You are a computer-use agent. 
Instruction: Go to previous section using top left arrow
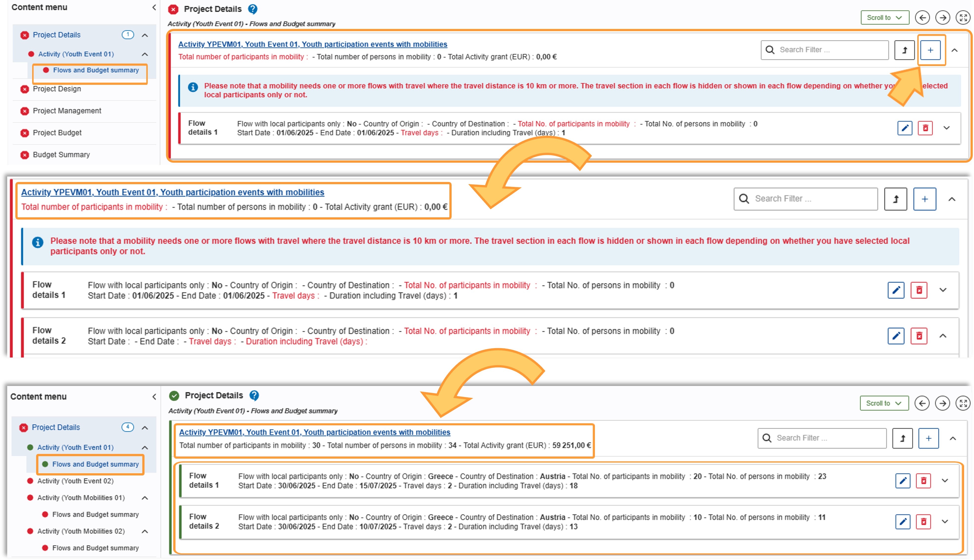tap(922, 17)
